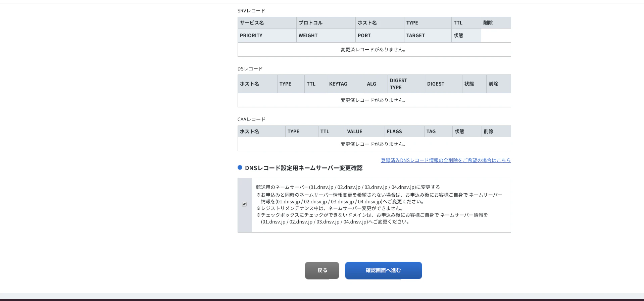This screenshot has width=644, height=301.
Task: Click the FLAGS column header
Action: click(404, 132)
